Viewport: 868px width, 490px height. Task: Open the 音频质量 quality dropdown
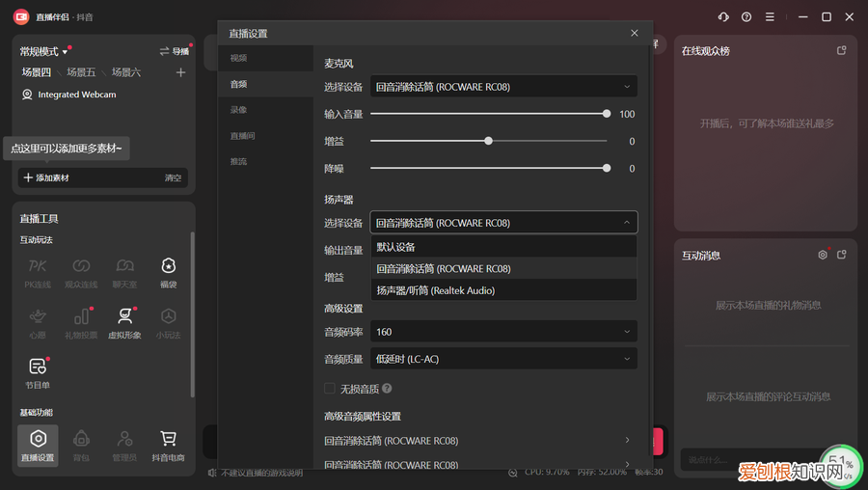coord(503,359)
